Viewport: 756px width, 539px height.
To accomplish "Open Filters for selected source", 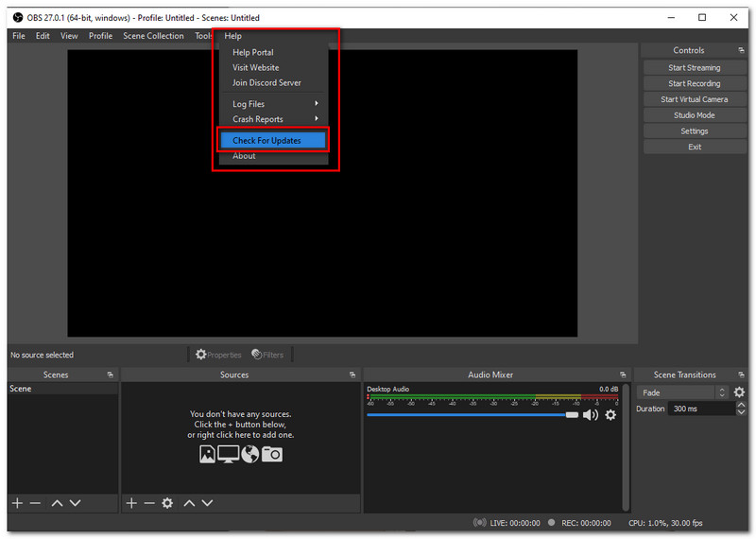I will (267, 355).
